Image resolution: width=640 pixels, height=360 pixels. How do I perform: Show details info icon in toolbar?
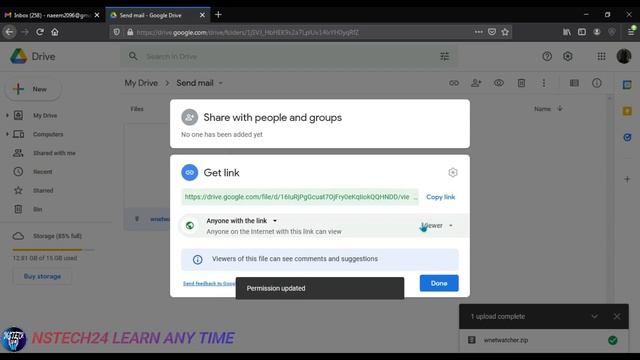point(597,83)
